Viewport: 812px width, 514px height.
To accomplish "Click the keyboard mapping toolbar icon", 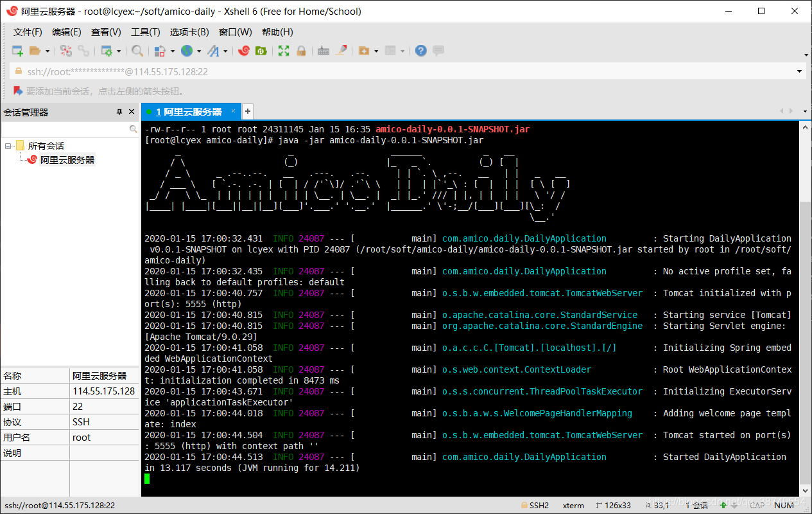I will (x=324, y=51).
